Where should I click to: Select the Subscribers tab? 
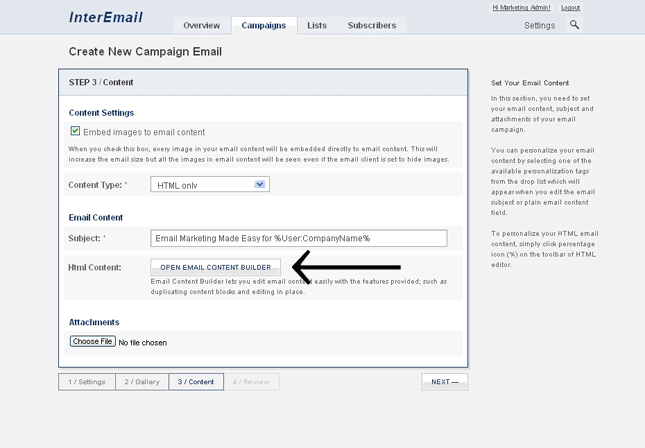point(371,26)
